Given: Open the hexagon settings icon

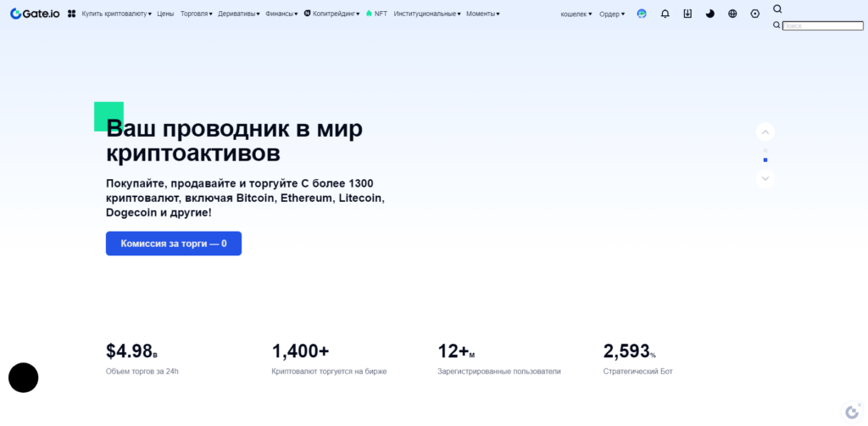Looking at the screenshot, I should point(755,14).
